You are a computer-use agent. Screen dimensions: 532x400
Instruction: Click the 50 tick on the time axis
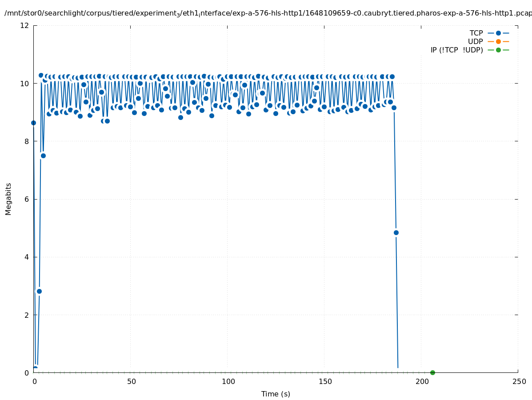tap(131, 381)
